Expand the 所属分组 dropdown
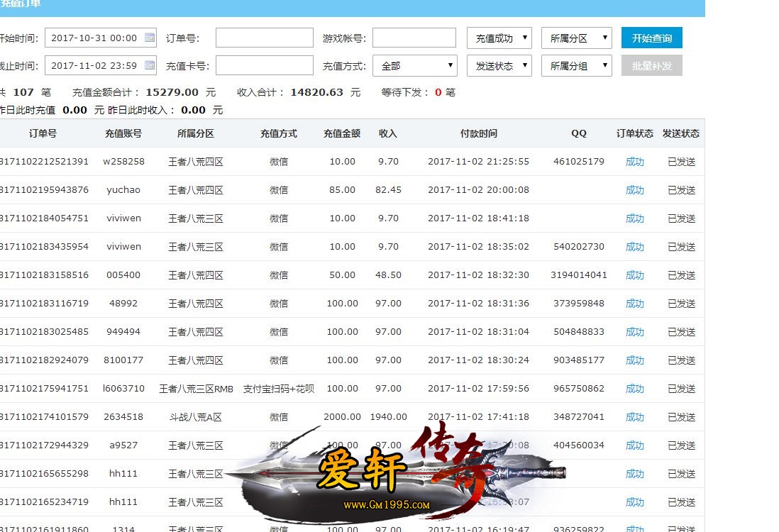The height and width of the screenshot is (532, 779). point(576,66)
